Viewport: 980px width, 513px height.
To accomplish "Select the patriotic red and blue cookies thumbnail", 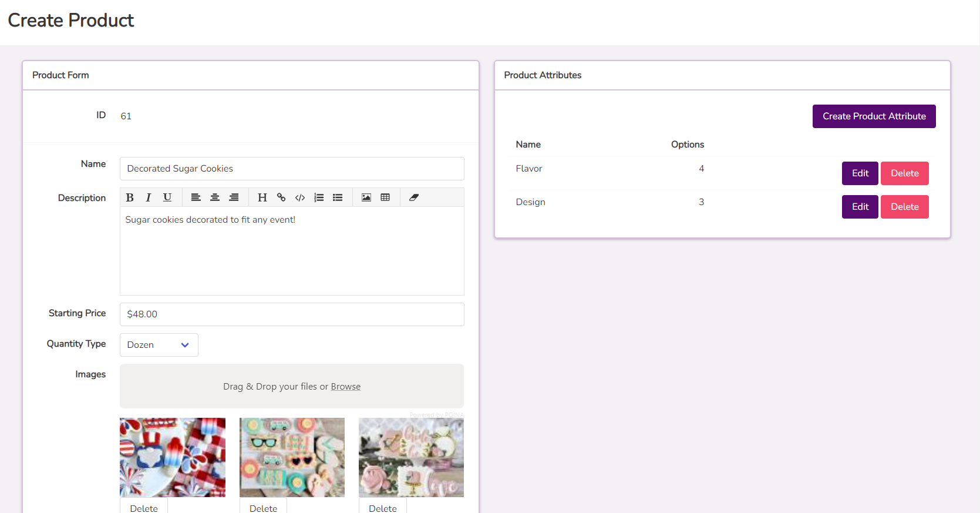I will click(x=173, y=457).
